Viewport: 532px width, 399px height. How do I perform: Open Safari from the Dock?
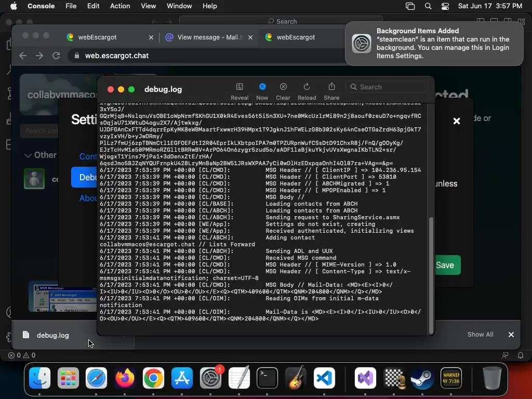pyautogui.click(x=96, y=378)
